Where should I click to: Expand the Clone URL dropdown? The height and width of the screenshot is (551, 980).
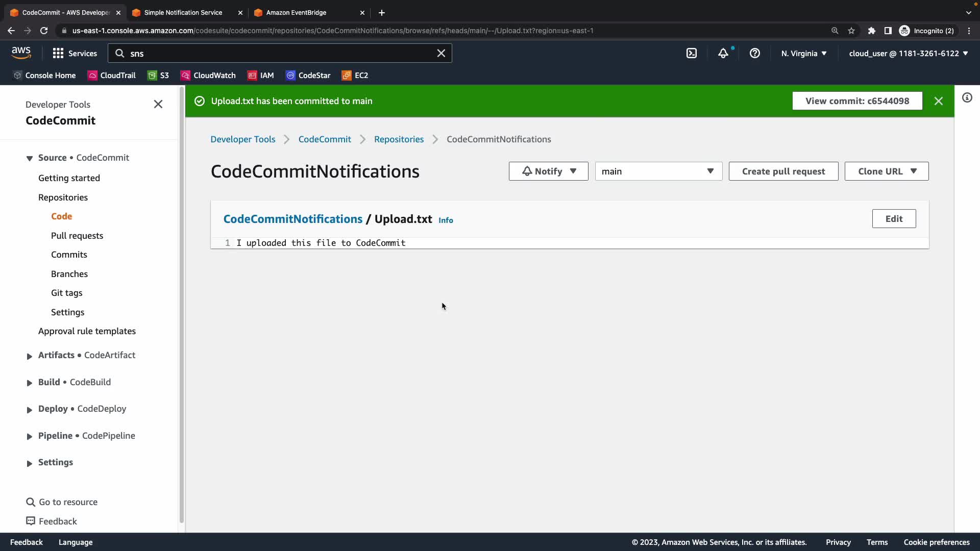tap(886, 171)
